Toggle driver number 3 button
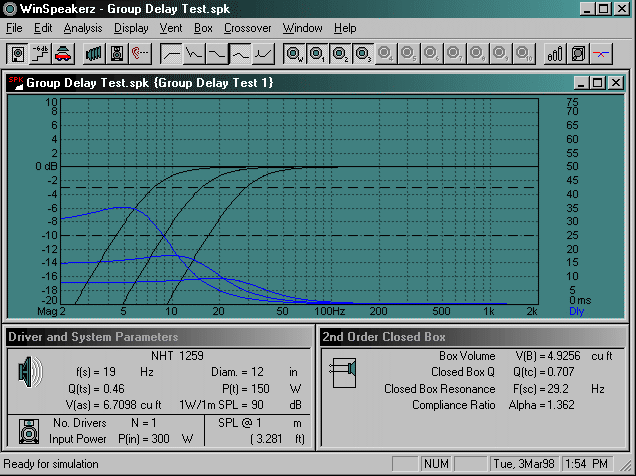 click(x=363, y=52)
